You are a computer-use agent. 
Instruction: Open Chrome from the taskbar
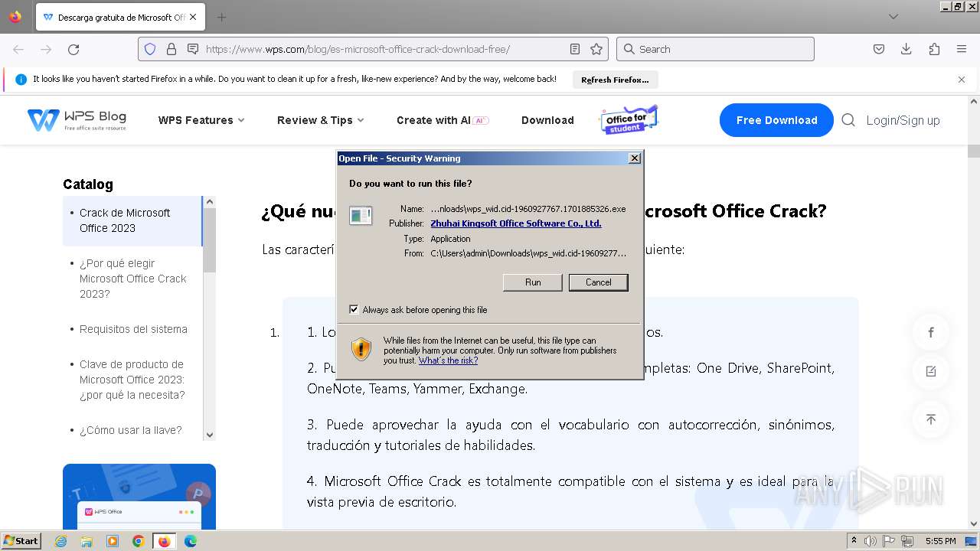click(x=139, y=541)
